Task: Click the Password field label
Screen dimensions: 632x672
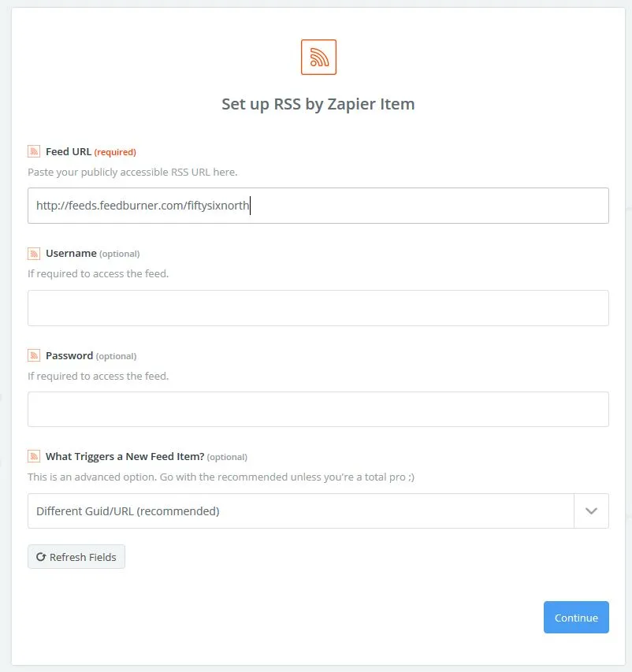Action: (69, 356)
